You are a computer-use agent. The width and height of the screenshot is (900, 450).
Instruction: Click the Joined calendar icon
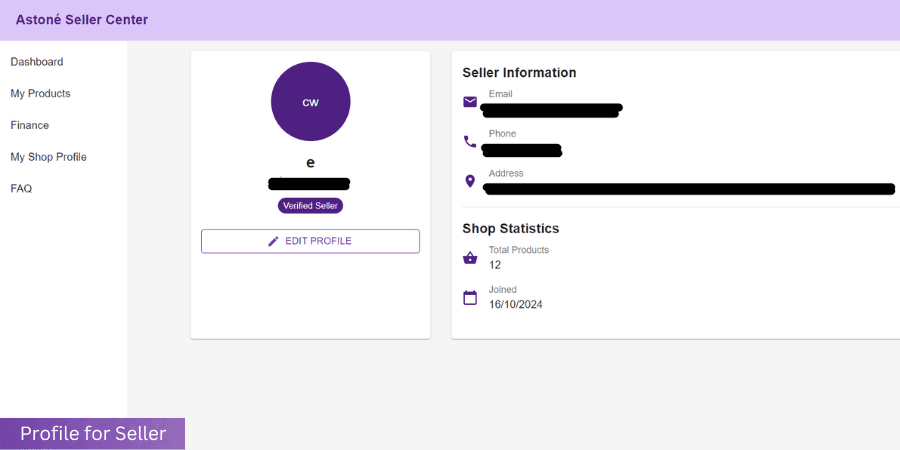point(470,297)
